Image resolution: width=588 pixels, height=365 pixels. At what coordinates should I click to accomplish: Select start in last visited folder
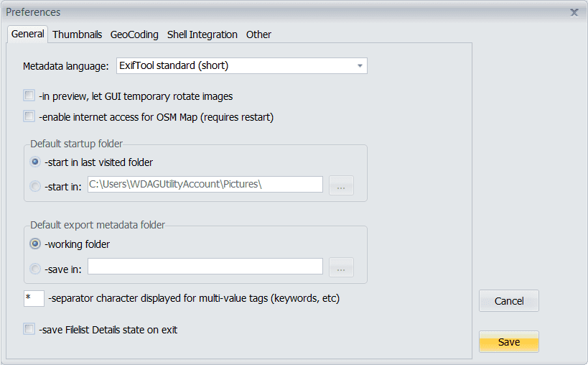coord(36,162)
